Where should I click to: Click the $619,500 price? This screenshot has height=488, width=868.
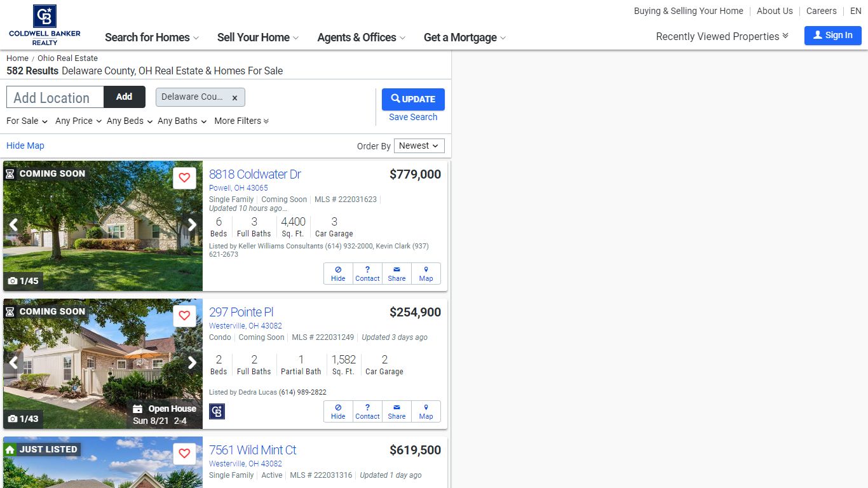[415, 451]
